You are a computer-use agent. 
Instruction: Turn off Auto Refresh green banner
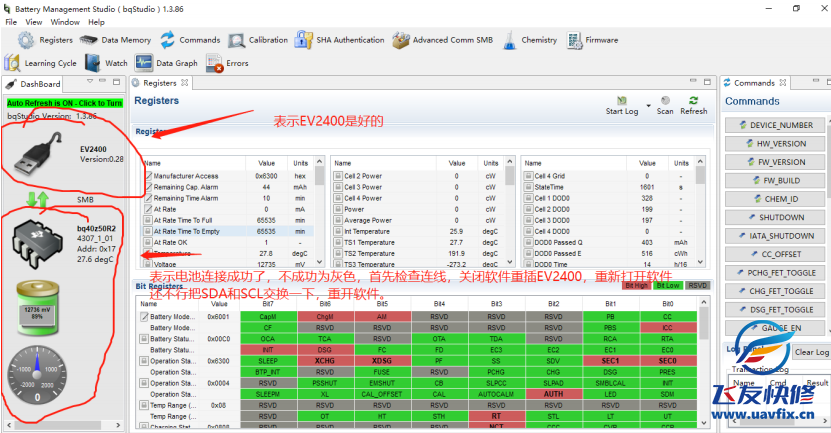[x=65, y=103]
